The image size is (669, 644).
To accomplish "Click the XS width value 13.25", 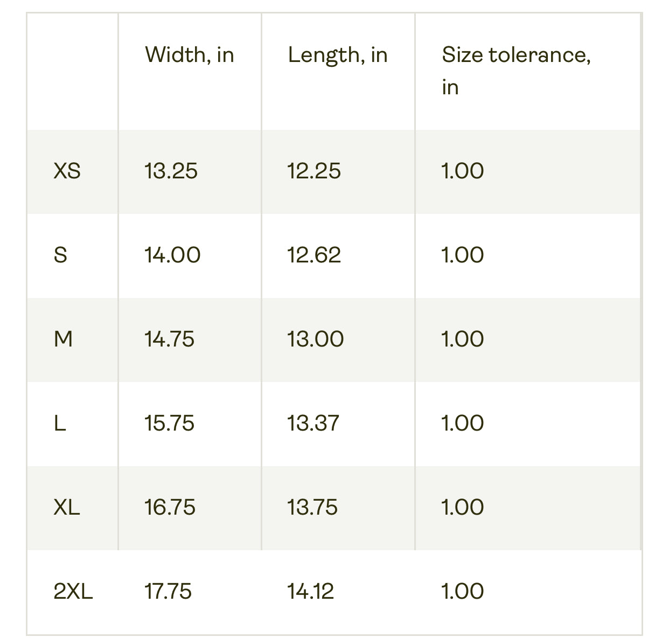I will click(x=171, y=171).
